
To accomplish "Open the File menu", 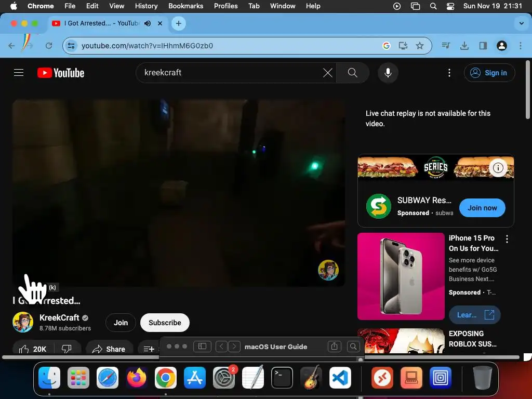I will (70, 6).
